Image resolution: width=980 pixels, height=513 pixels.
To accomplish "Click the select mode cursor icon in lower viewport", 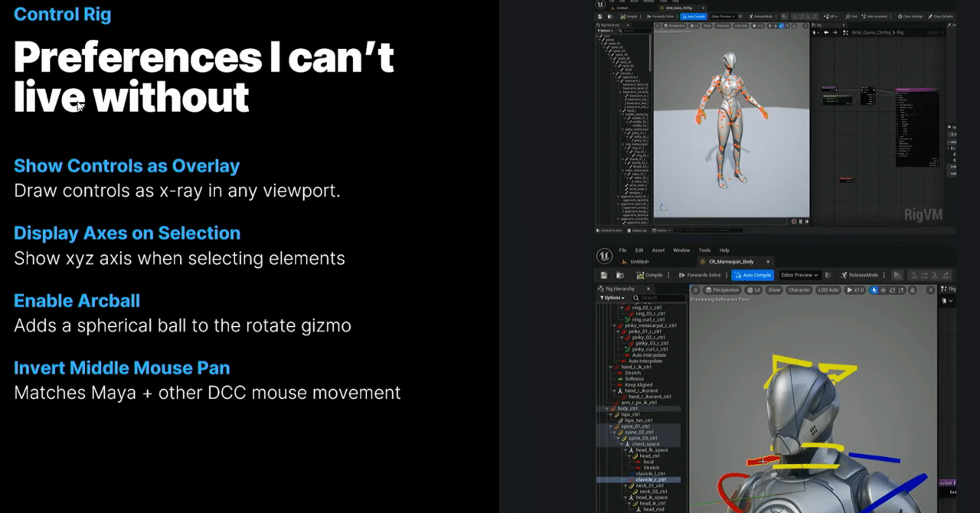I will tap(874, 290).
